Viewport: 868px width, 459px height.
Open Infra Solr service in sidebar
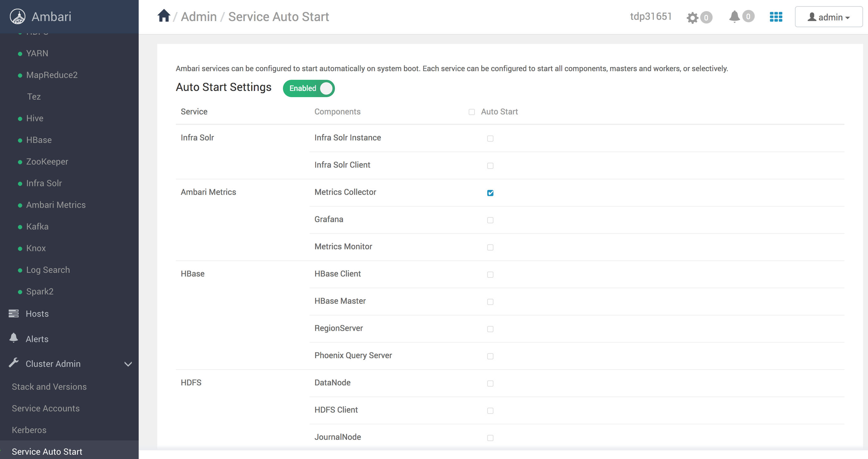pos(44,183)
